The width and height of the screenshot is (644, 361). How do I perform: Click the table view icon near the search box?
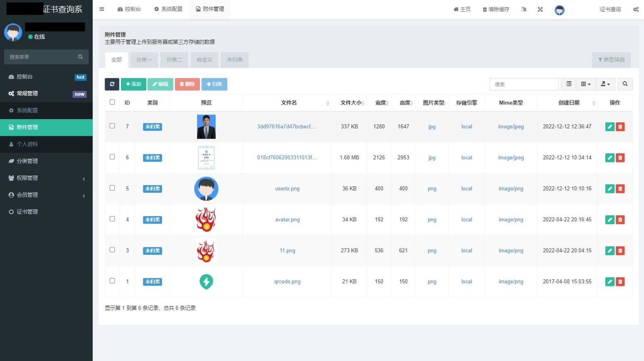click(569, 84)
